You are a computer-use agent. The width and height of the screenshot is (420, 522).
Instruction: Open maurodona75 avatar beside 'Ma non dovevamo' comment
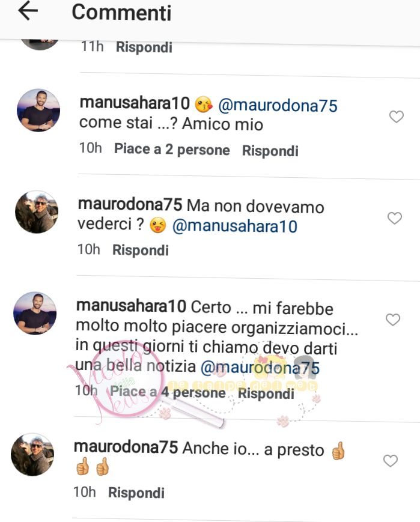click(37, 211)
